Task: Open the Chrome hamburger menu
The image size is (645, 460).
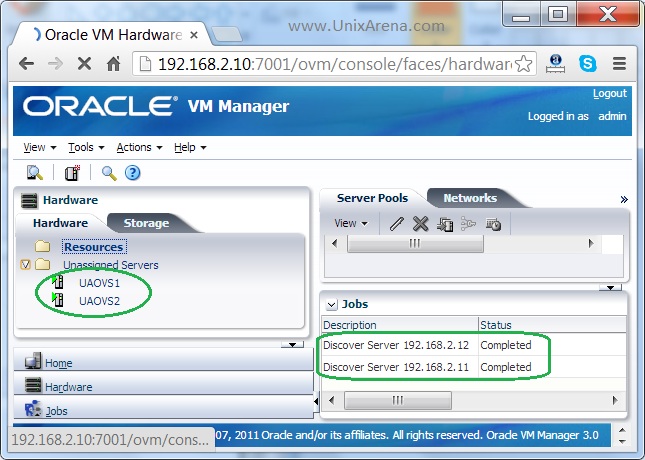Action: tap(619, 63)
